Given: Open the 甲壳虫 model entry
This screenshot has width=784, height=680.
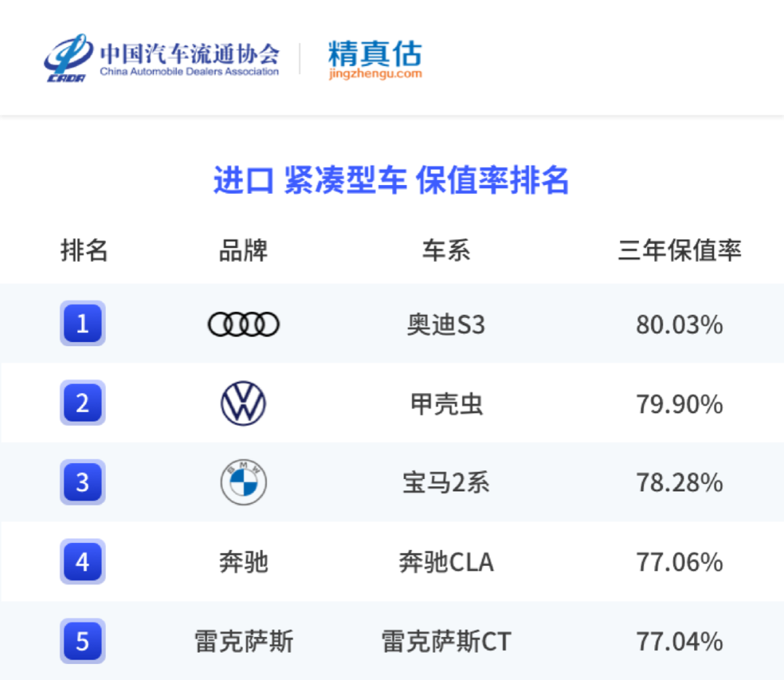Looking at the screenshot, I should click(446, 404).
